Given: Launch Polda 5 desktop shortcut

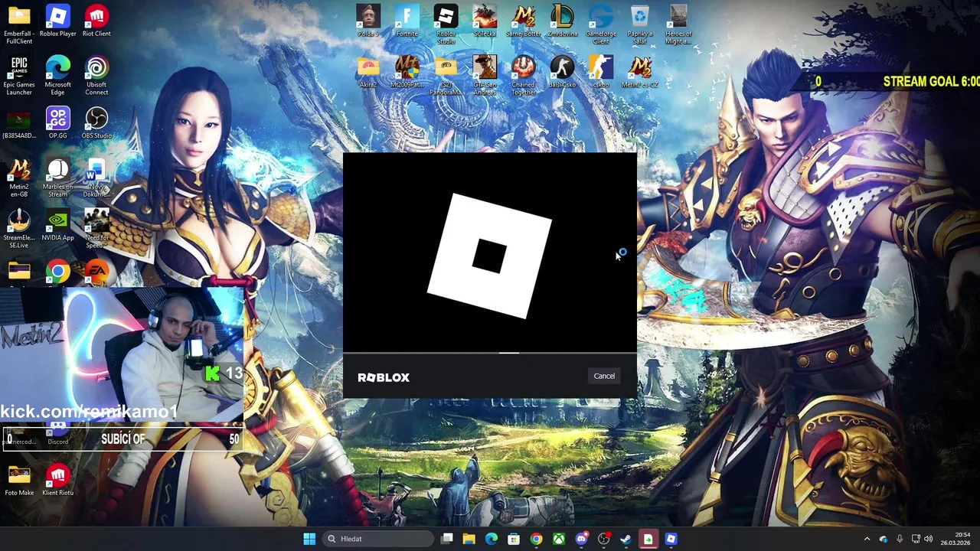Looking at the screenshot, I should click(x=368, y=21).
